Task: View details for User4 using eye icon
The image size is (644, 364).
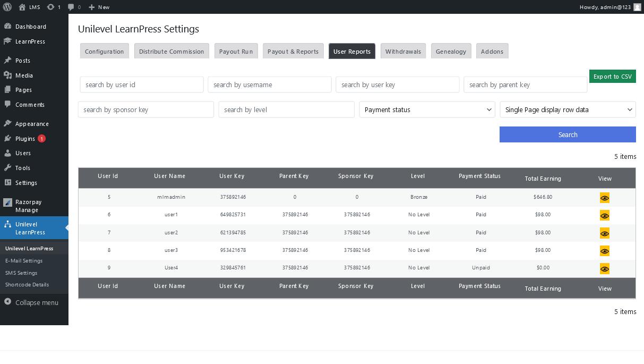Action: point(604,269)
